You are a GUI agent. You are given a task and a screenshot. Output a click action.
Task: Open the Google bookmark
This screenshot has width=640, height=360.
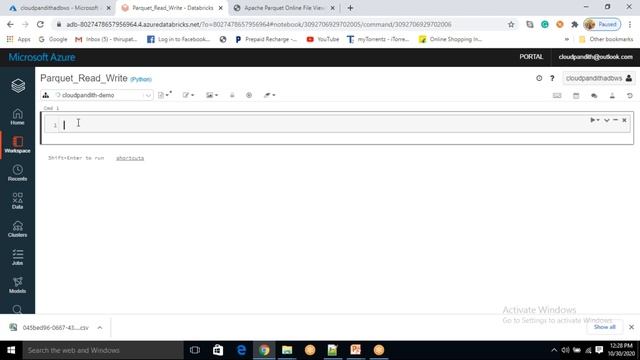(x=53, y=39)
